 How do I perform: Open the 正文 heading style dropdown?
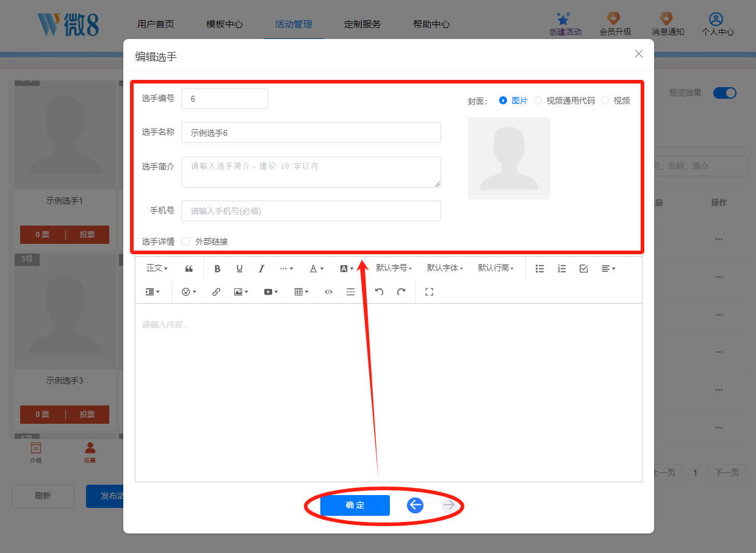157,268
